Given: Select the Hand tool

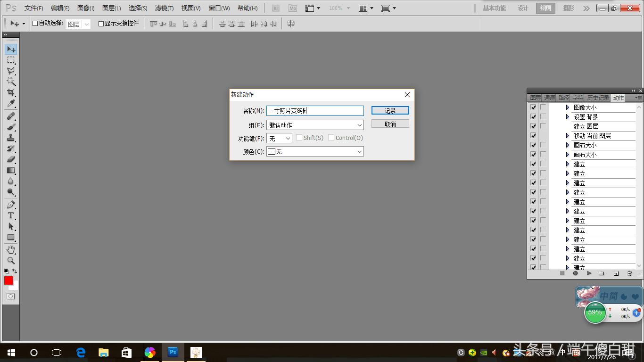Looking at the screenshot, I should click(x=11, y=249).
